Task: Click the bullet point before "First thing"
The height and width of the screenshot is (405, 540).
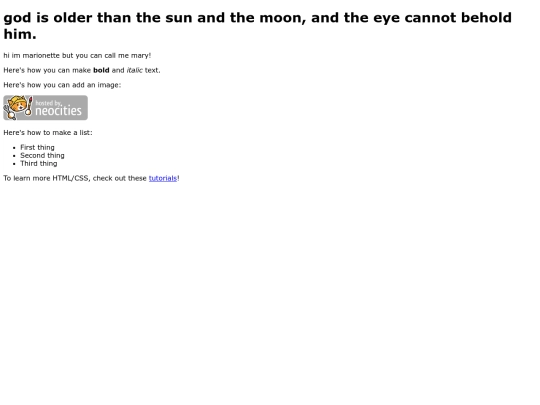Action: [14, 148]
